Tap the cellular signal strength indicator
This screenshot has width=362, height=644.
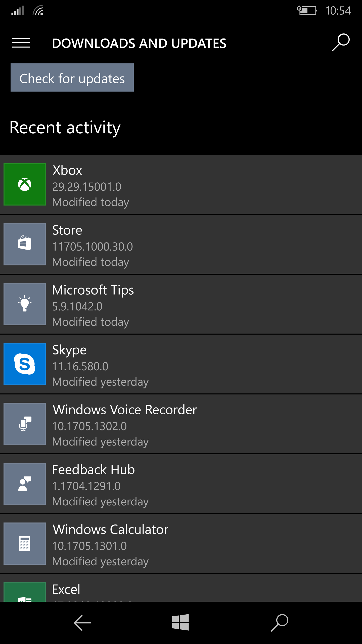coord(18,11)
